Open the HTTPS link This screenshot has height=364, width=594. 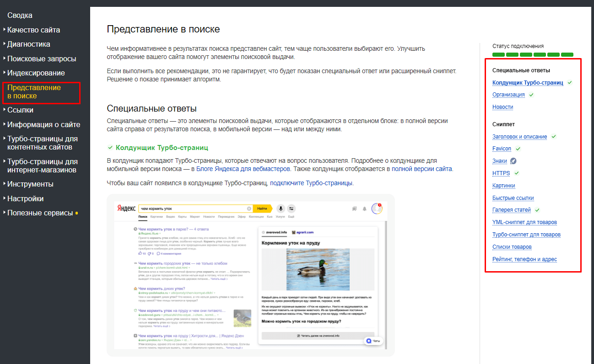[x=501, y=173]
